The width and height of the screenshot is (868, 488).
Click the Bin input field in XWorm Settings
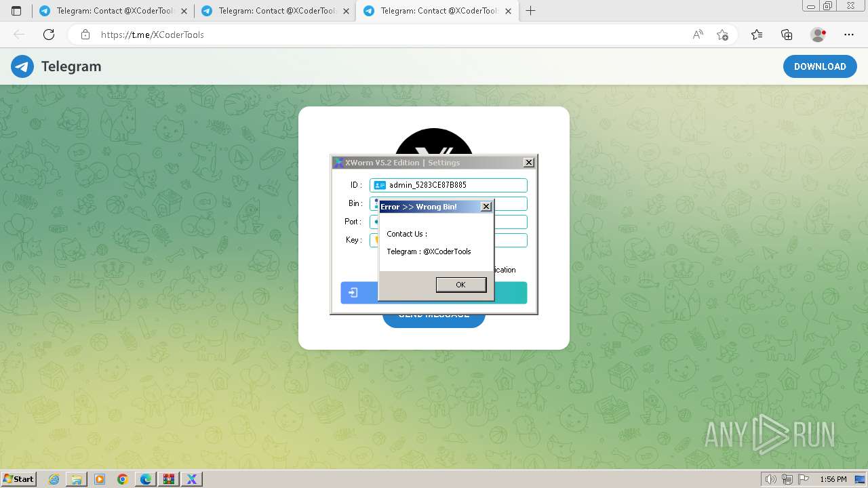[x=448, y=203]
